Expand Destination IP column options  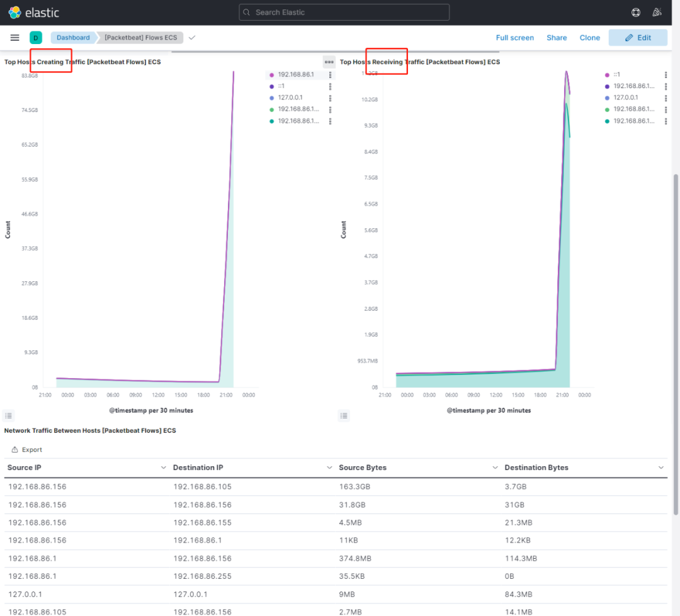pyautogui.click(x=329, y=468)
